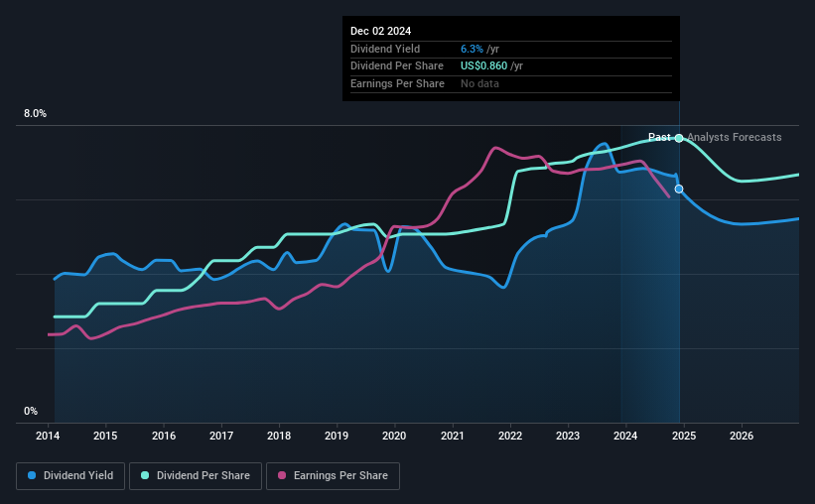Click the 2023 x-axis label
This screenshot has width=815, height=504.
click(568, 436)
